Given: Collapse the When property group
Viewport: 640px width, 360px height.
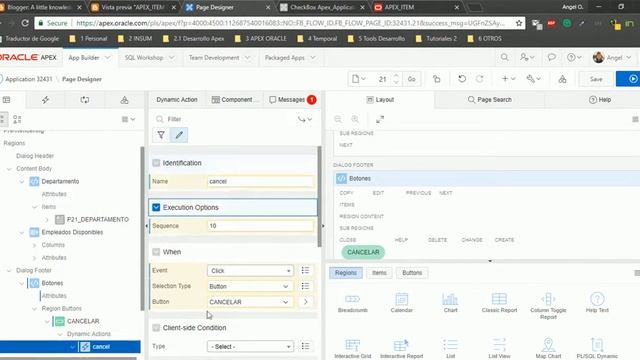Looking at the screenshot, I should point(156,252).
